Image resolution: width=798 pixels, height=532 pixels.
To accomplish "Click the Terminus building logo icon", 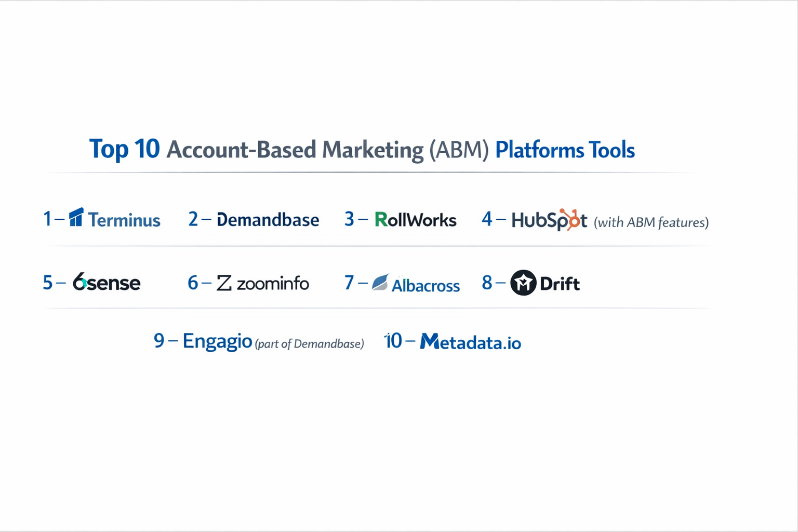I will pyautogui.click(x=76, y=217).
